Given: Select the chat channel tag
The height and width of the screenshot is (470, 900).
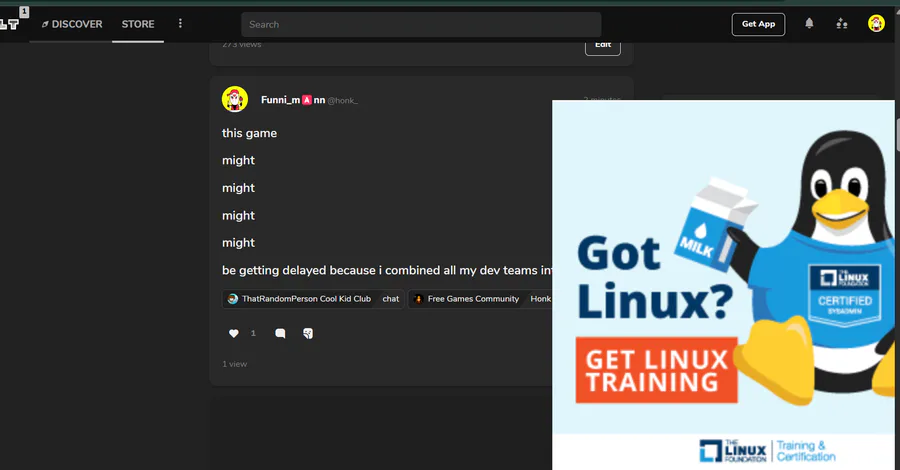Looking at the screenshot, I should pyautogui.click(x=391, y=299).
